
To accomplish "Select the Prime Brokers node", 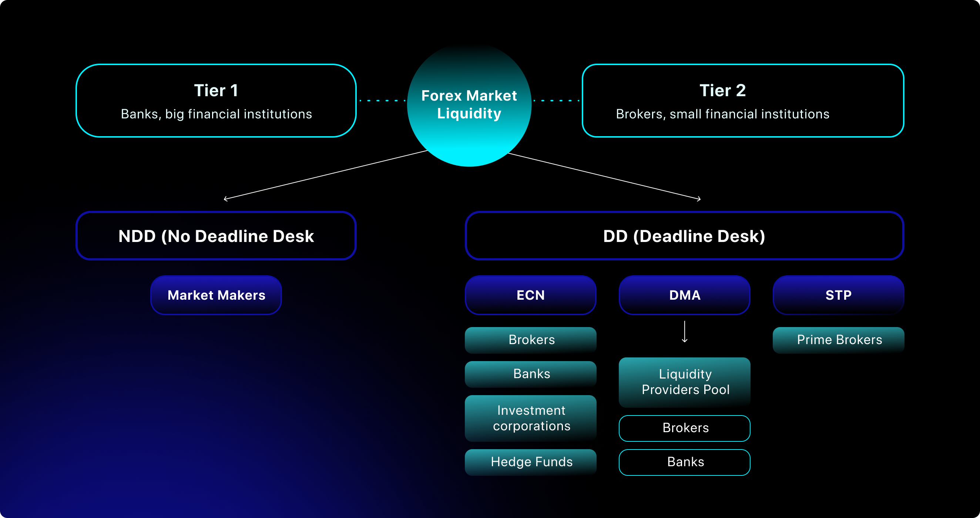I will 838,340.
